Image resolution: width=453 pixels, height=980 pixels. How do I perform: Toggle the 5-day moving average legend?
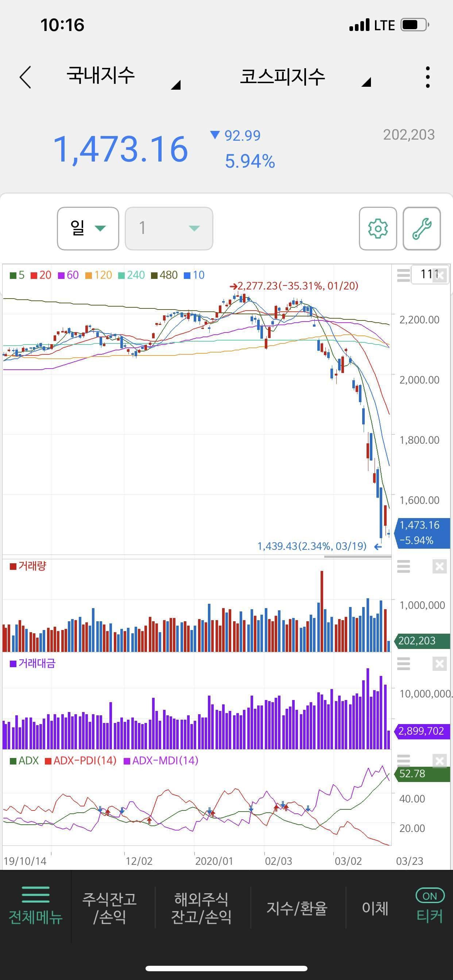pos(17,275)
